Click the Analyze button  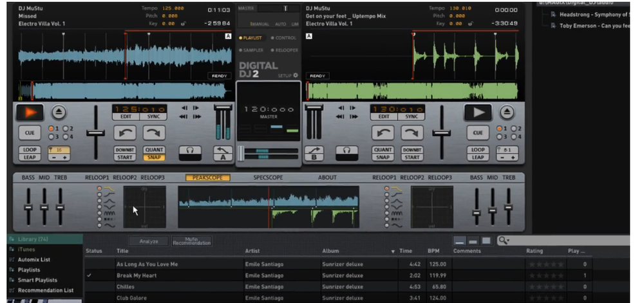coord(149,241)
